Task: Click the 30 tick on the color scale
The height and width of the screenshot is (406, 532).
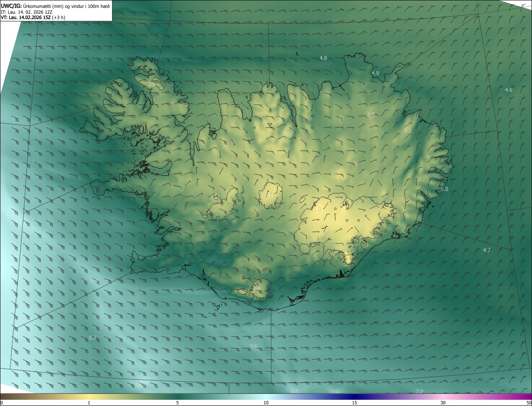Action: (443, 403)
